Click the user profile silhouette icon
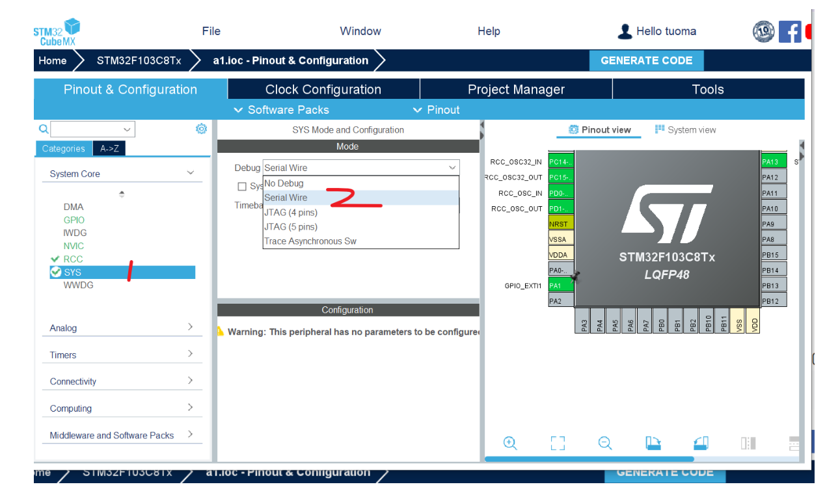The width and height of the screenshot is (825, 504). click(625, 31)
